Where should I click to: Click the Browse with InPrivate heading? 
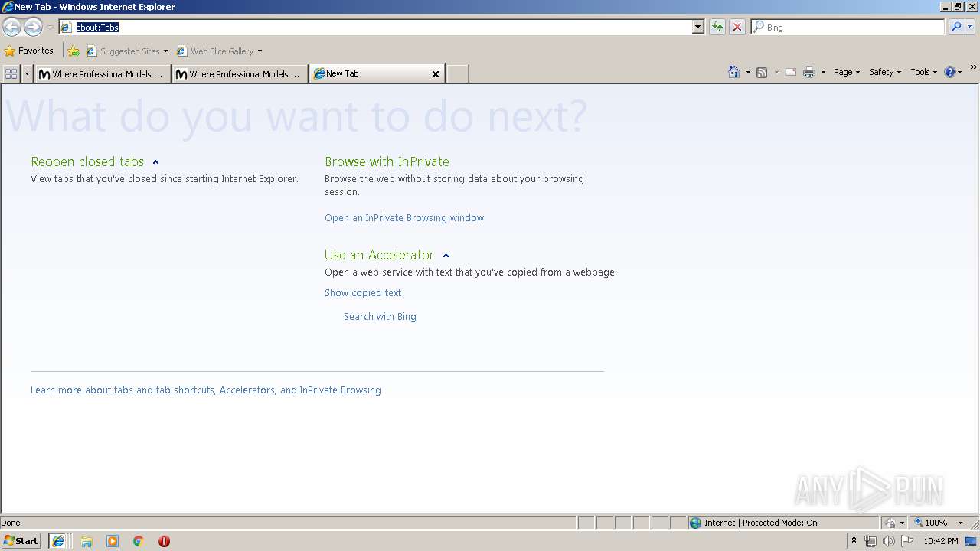coord(387,161)
